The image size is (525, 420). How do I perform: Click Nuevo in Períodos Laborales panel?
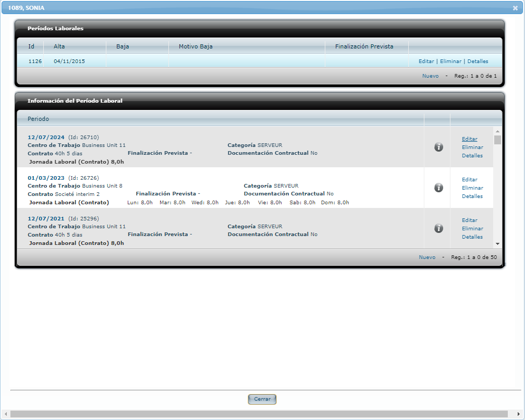tap(430, 76)
